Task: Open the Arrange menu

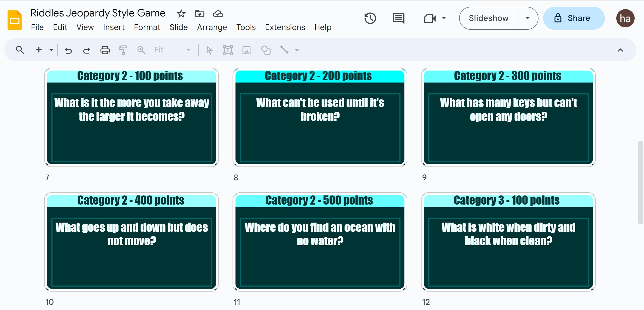Action: coord(212,27)
